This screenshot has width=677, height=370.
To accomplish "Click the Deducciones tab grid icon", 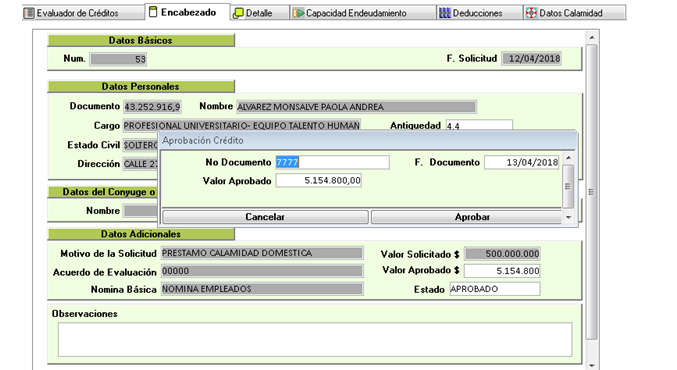I will (445, 13).
